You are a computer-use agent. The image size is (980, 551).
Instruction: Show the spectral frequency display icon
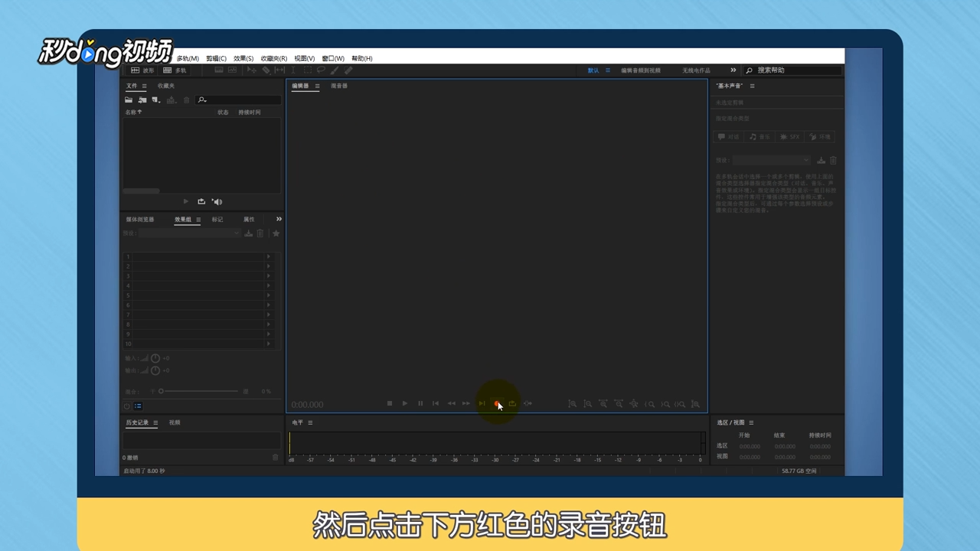[219, 70]
